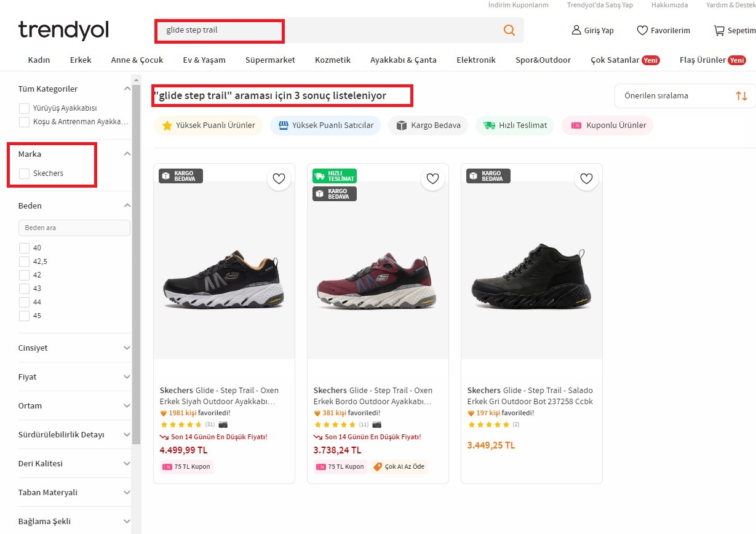The width and height of the screenshot is (756, 534).
Task: Open the Sepetim cart icon
Action: click(718, 30)
